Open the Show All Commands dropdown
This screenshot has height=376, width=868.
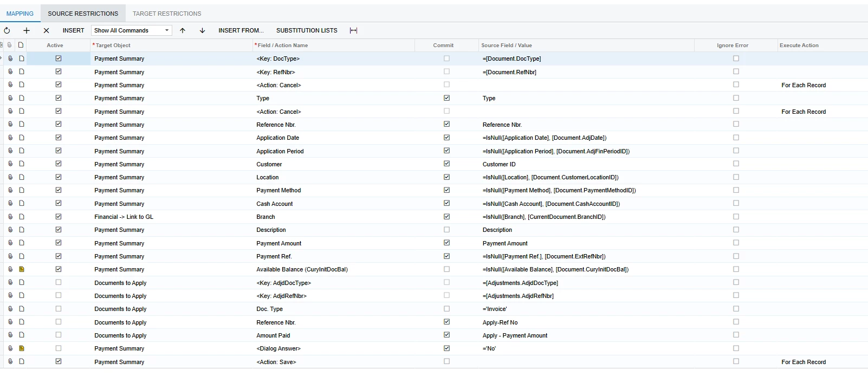coord(132,30)
